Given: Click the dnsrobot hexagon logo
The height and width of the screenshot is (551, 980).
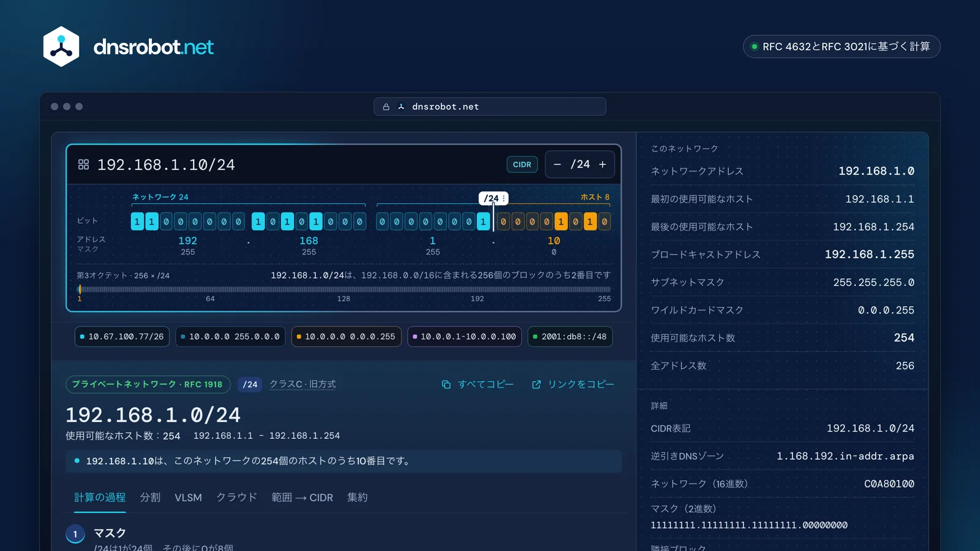Looking at the screenshot, I should point(61,47).
